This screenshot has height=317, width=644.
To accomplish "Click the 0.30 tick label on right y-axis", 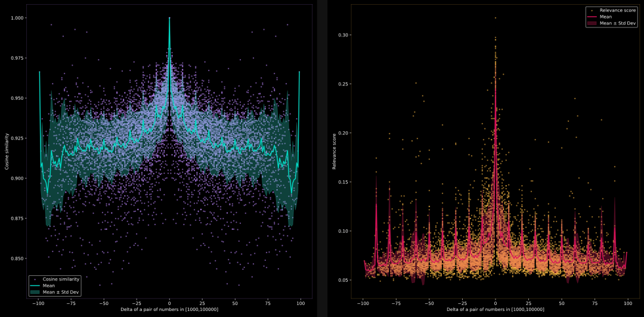I will (345, 35).
